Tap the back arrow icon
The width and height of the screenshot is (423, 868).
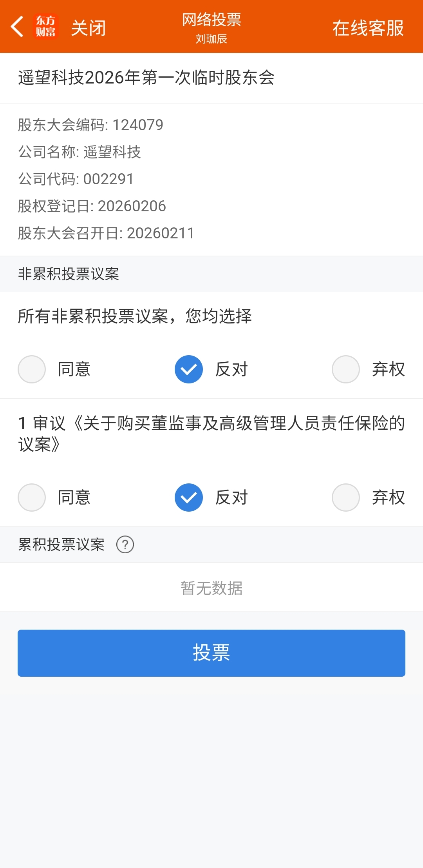click(x=17, y=27)
